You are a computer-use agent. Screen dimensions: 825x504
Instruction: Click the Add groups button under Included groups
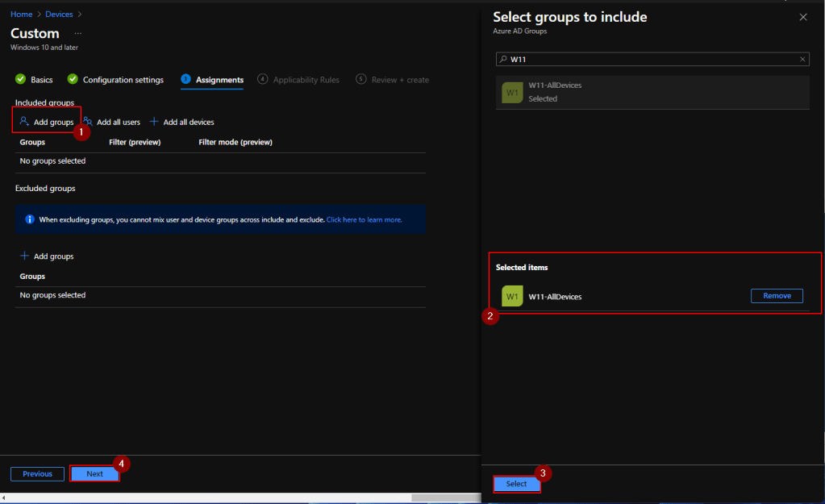click(47, 122)
